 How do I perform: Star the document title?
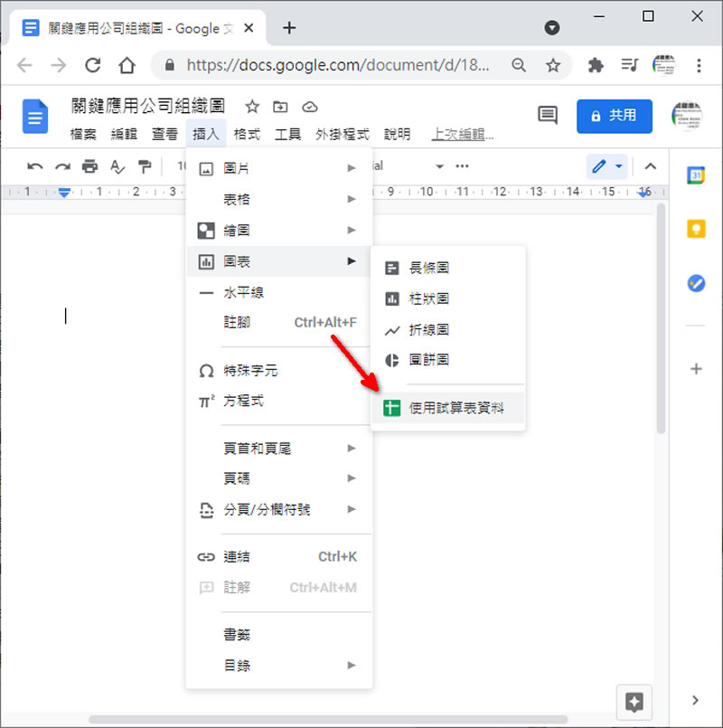coord(252,107)
